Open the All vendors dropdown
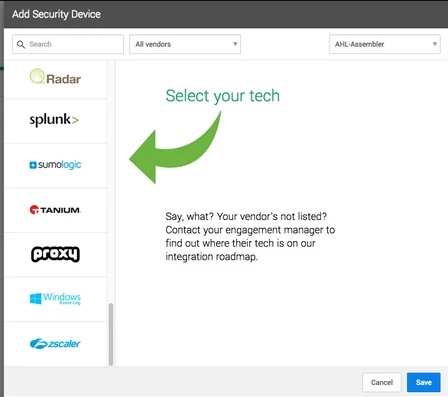Screen dimensions: 448x397 [185, 44]
